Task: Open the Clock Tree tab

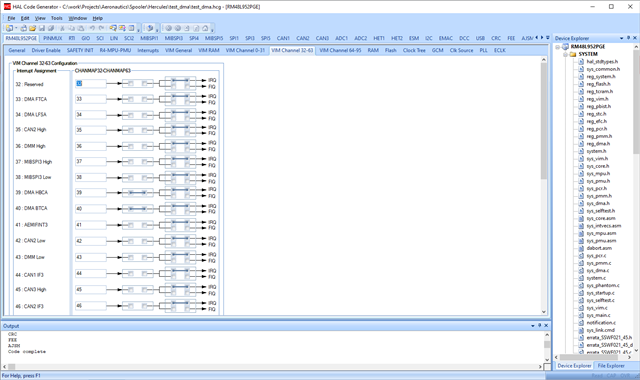Action: 414,50
